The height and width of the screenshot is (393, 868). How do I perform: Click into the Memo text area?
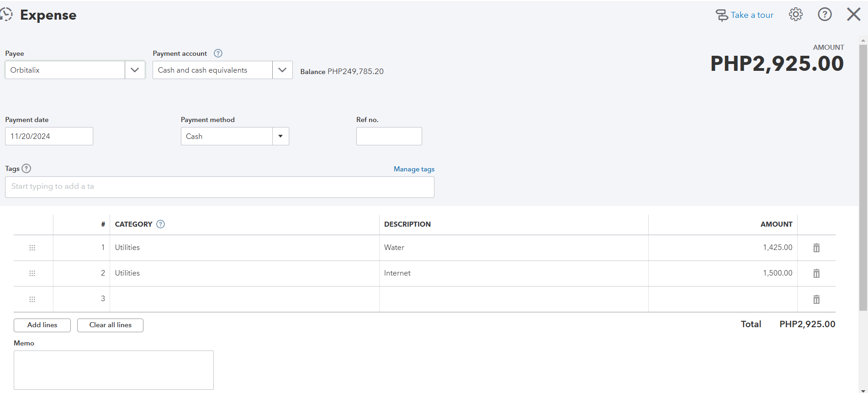point(113,370)
